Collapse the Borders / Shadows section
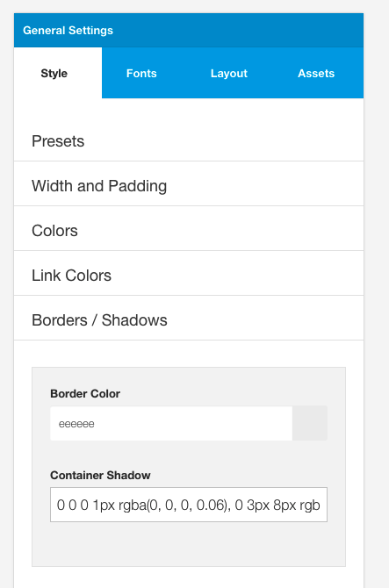Viewport: 389px width, 588px height. (x=189, y=319)
